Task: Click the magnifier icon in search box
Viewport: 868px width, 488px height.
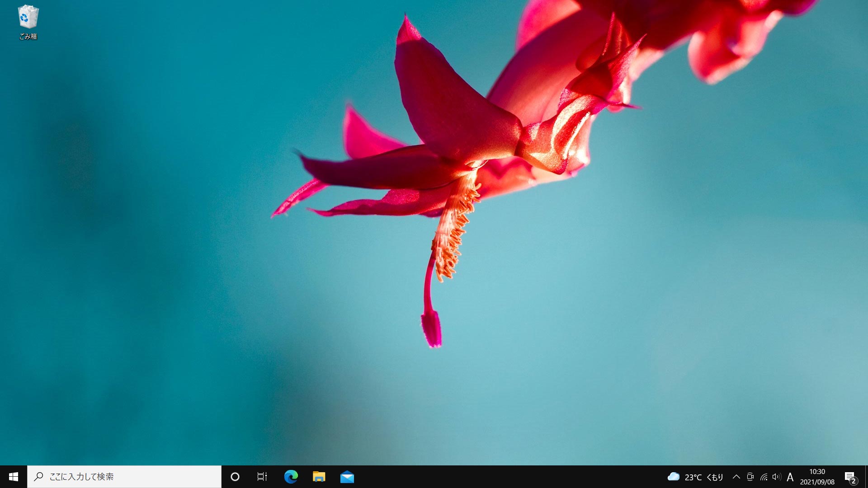Action: point(39,476)
